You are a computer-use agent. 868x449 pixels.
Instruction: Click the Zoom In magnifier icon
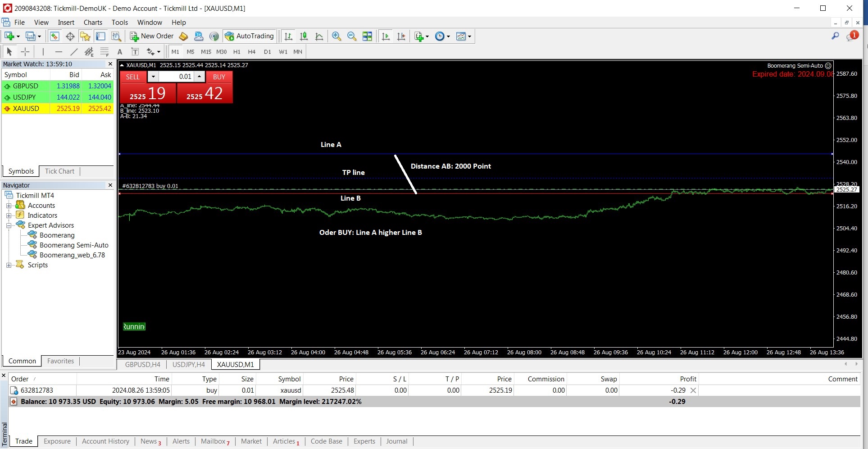pos(336,36)
